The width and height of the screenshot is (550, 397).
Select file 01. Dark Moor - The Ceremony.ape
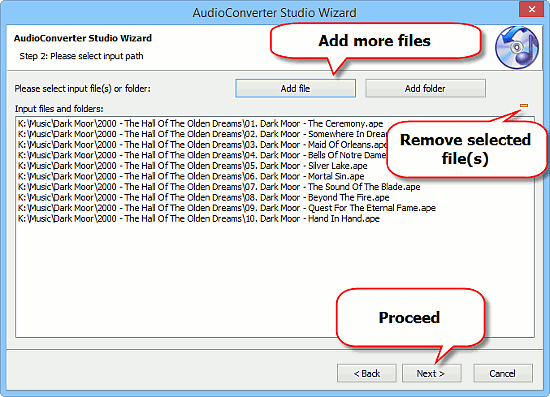[x=201, y=124]
